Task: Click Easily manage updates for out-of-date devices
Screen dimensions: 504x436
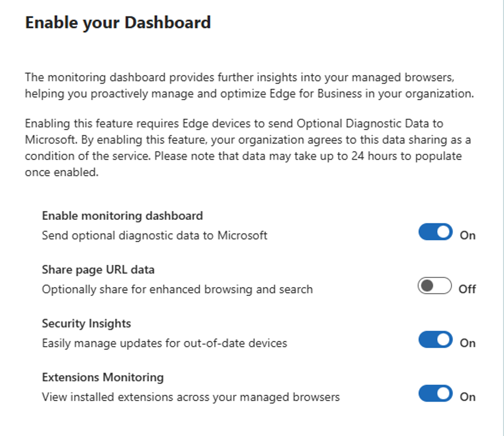Action: (x=165, y=343)
